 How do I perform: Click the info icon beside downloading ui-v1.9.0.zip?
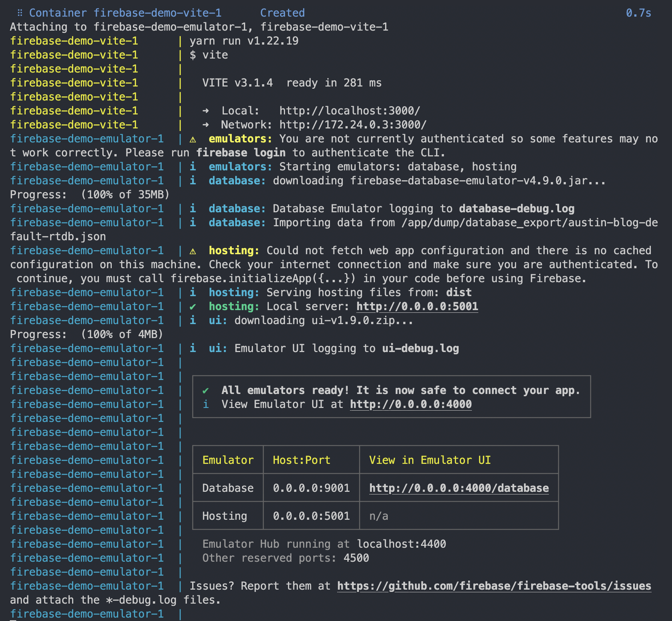coord(193,320)
